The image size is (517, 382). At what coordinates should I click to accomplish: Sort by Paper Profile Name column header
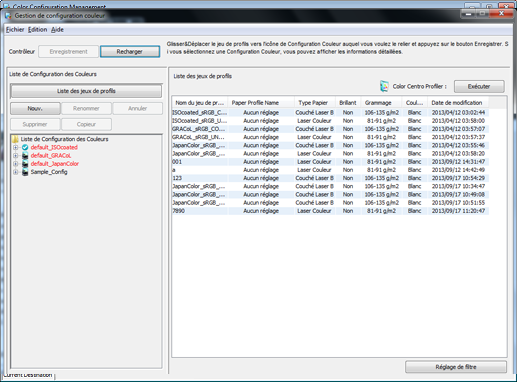tap(261, 103)
